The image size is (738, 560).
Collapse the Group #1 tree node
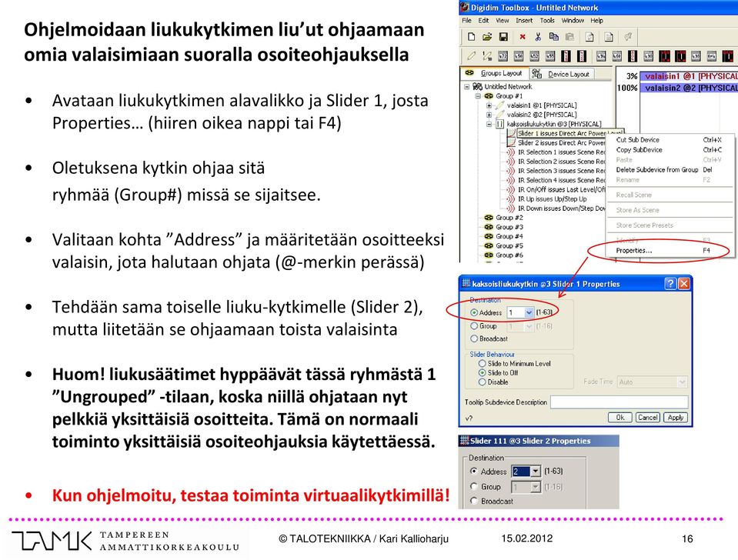pyautogui.click(x=478, y=96)
